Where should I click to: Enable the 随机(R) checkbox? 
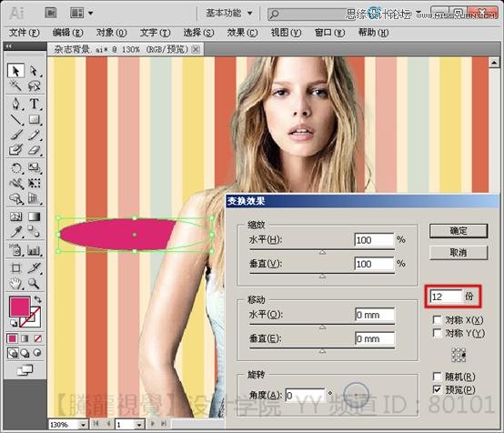(438, 377)
